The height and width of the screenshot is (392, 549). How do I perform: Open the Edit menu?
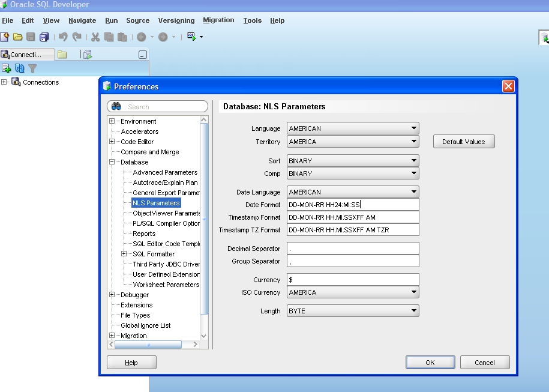pyautogui.click(x=28, y=20)
